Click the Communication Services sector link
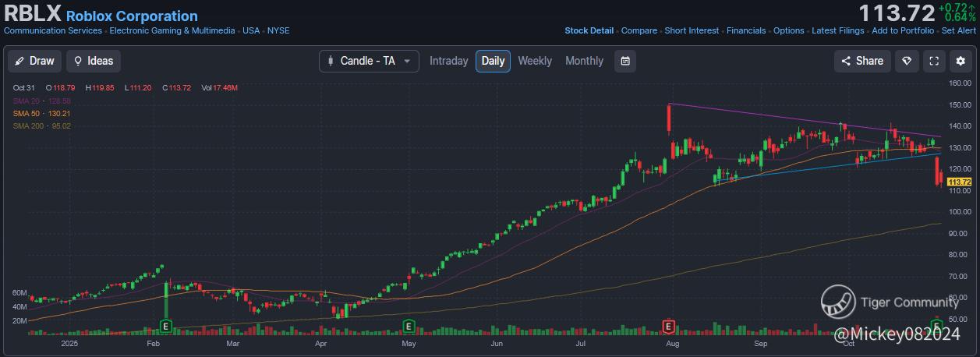This screenshot has width=980, height=357. (x=53, y=31)
